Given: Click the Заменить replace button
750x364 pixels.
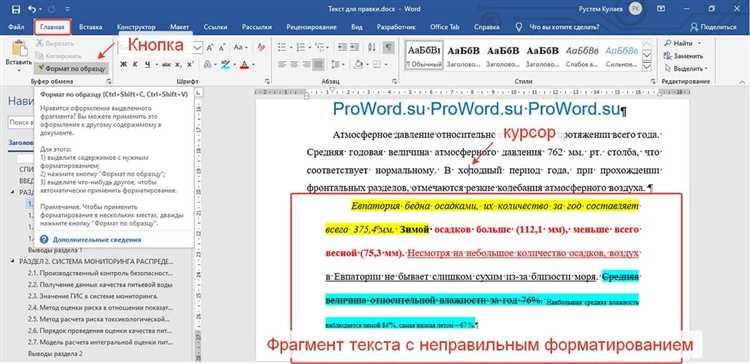Looking at the screenshot, I should [x=685, y=56].
